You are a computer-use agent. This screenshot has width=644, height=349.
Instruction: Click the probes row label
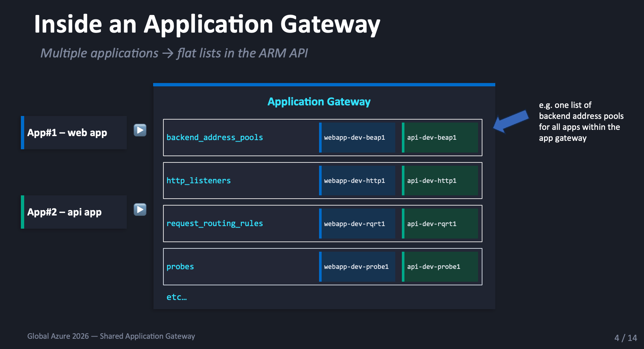(x=180, y=267)
